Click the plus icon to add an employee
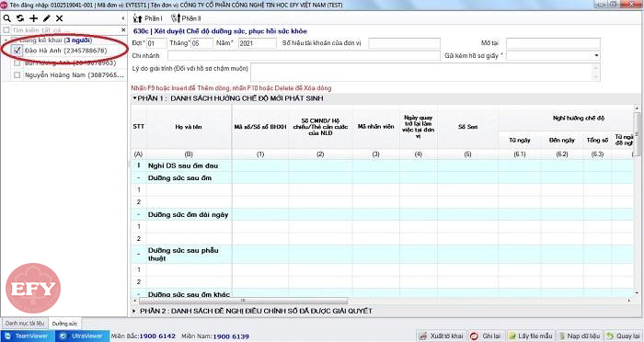Image resolution: width=644 pixels, height=342 pixels. pos(33,18)
